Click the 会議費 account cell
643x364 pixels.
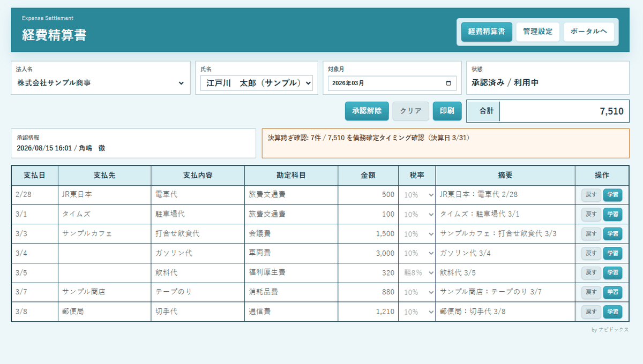pos(291,234)
